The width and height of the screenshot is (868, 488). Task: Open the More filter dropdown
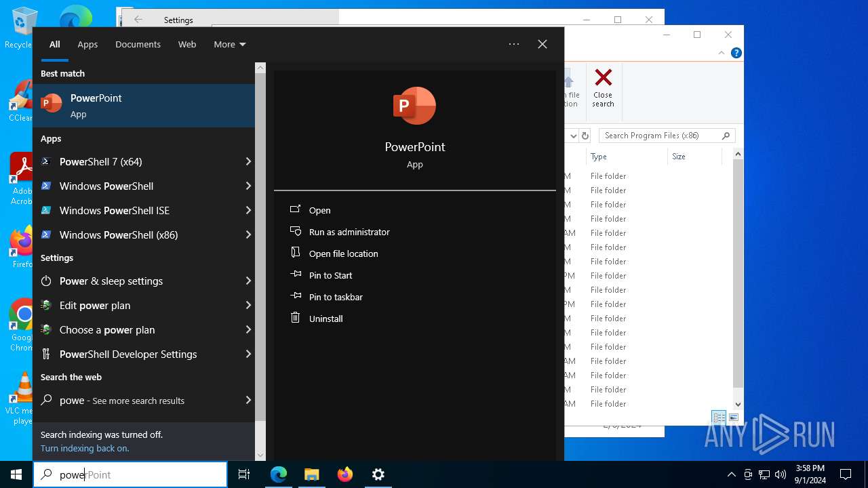click(230, 44)
